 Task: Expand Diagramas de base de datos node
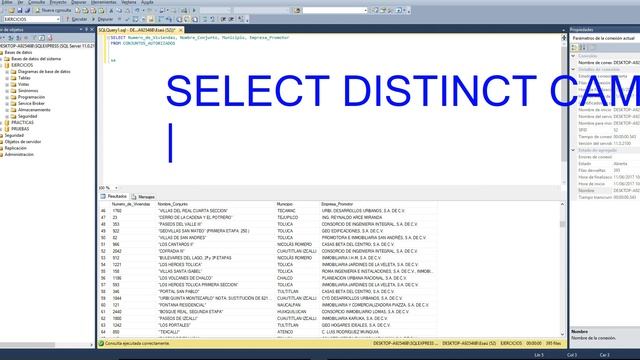(7, 71)
